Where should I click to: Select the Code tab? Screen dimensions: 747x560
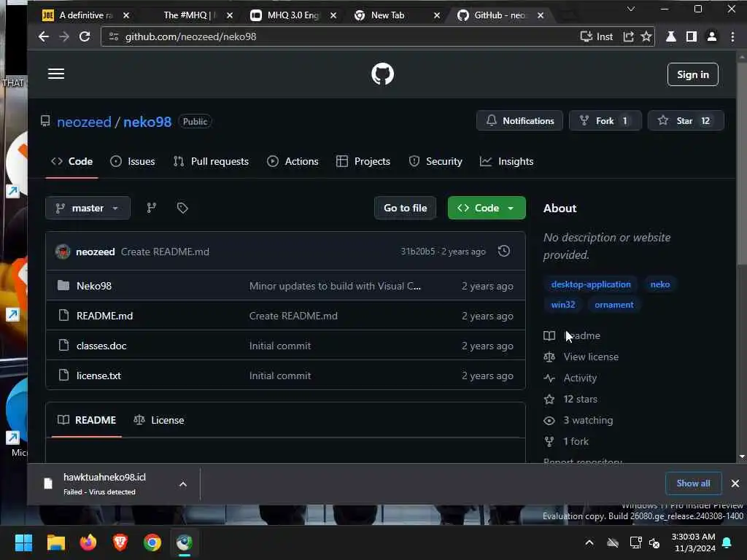point(72,161)
